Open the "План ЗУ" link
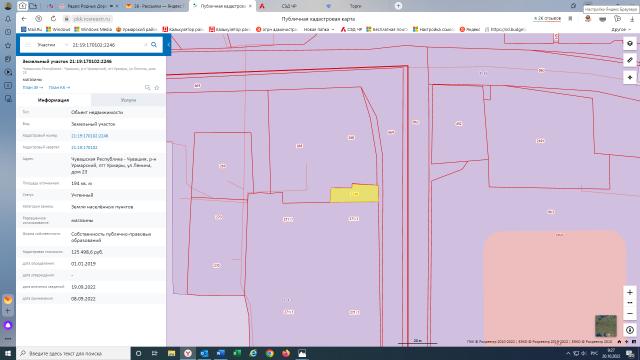This screenshot has height=360, width=640. (33, 87)
